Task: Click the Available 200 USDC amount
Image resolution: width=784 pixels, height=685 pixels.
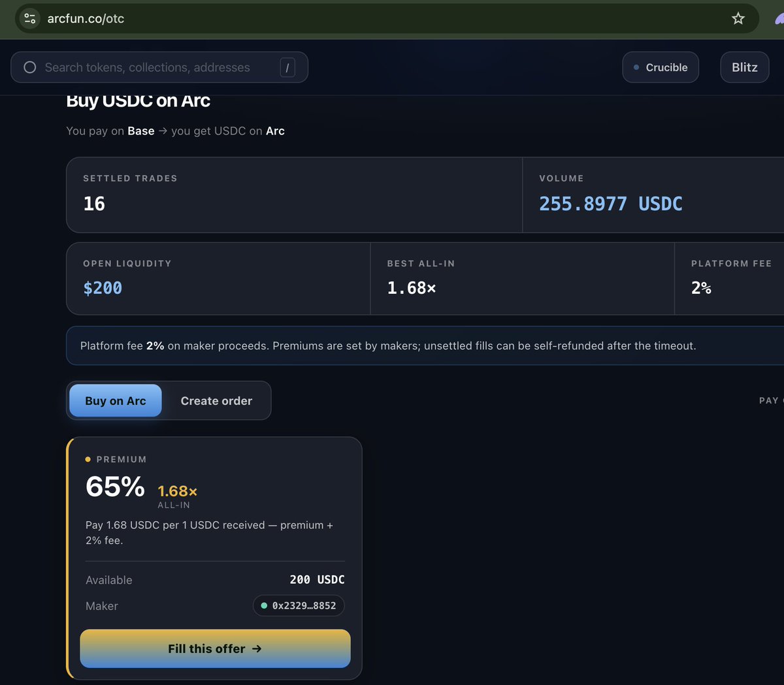Action: pyautogui.click(x=318, y=580)
